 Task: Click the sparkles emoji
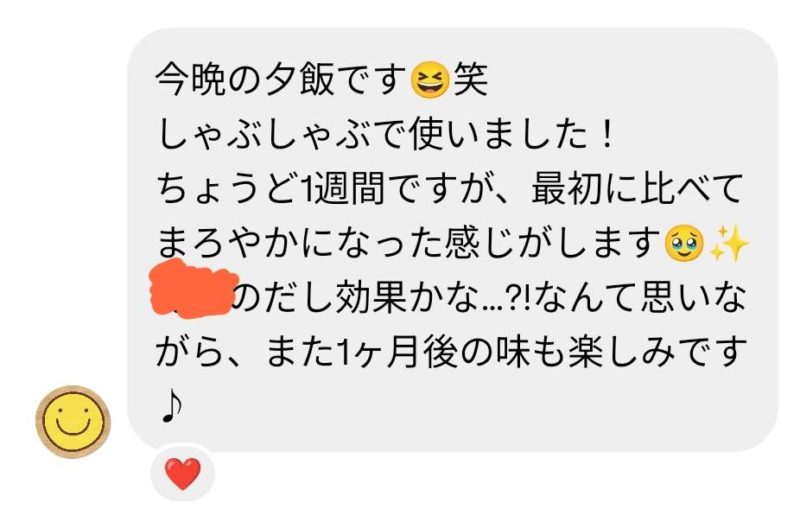tap(729, 243)
